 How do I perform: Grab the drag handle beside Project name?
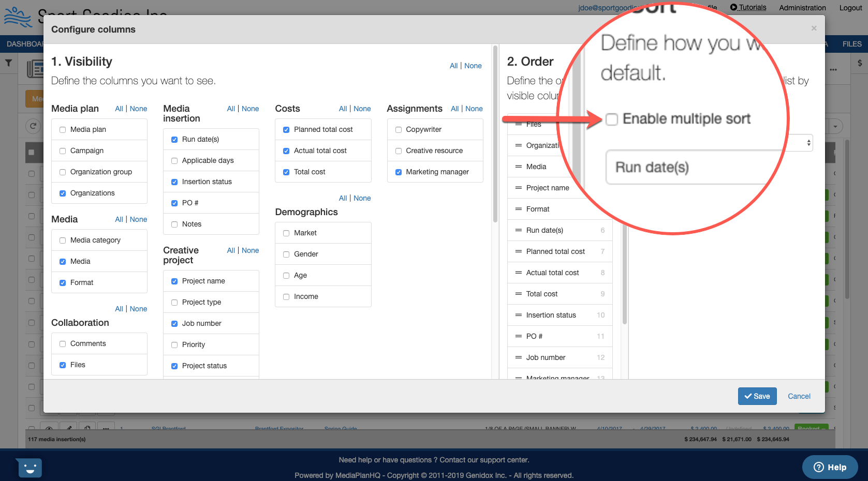tap(518, 188)
